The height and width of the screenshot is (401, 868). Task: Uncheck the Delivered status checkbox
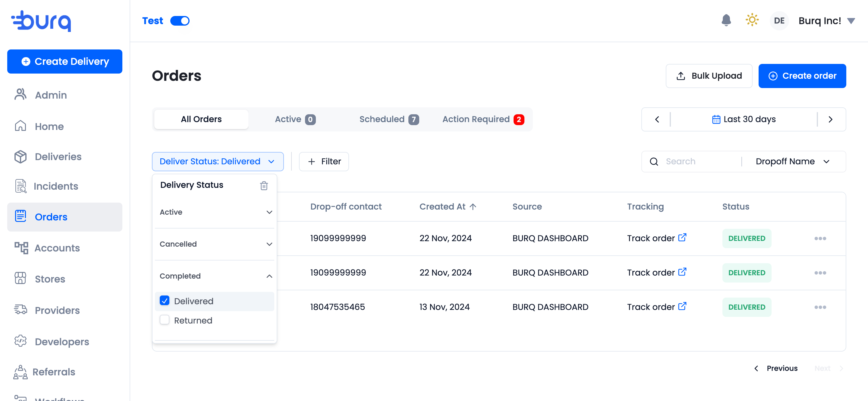pyautogui.click(x=165, y=301)
